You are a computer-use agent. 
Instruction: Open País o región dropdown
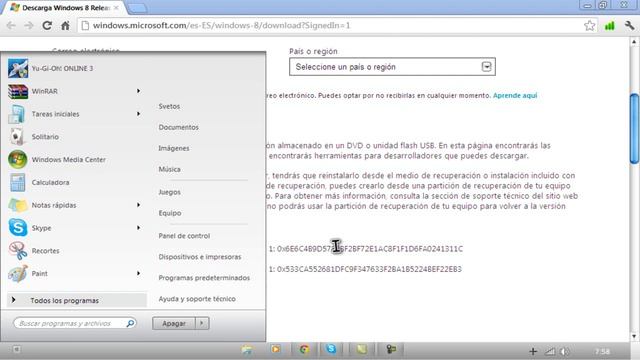(392, 67)
